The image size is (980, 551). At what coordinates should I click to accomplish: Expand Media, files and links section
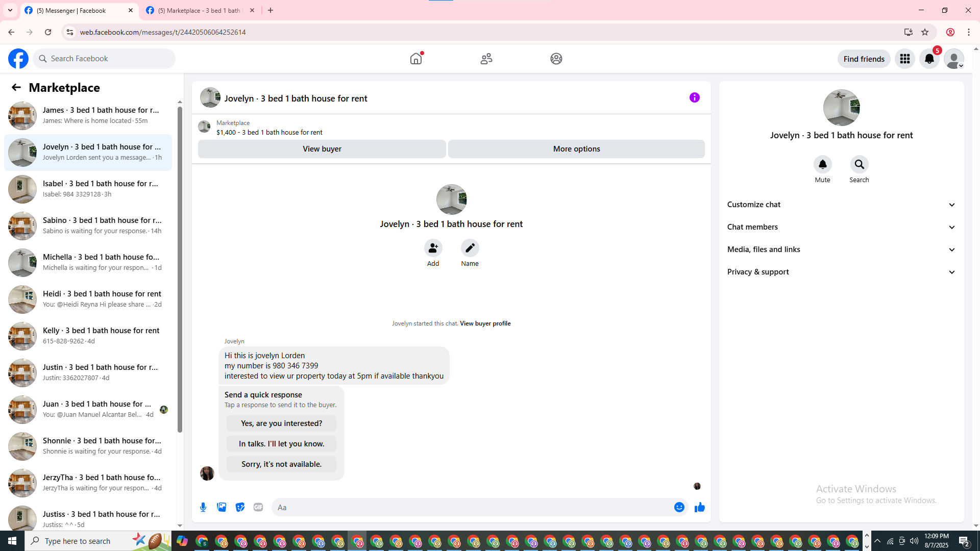[x=841, y=249]
